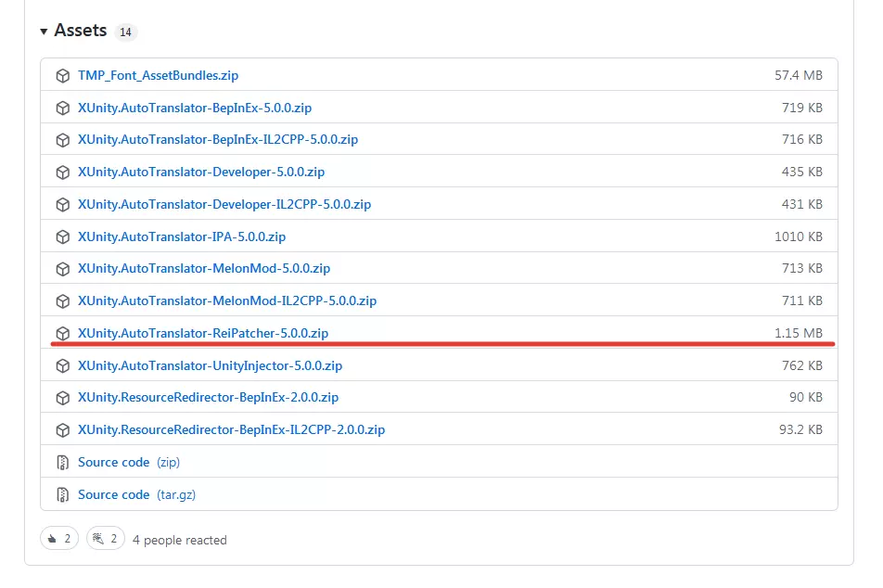The image size is (883, 588).
Task: Download Source code (zip)
Action: click(x=128, y=463)
